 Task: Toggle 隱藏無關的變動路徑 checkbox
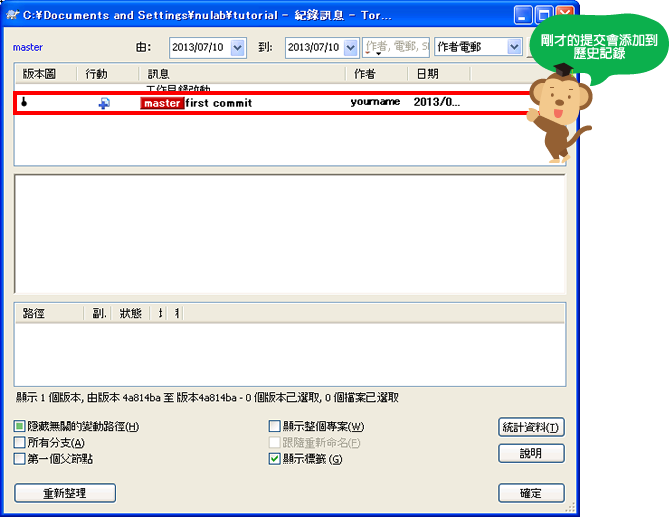20,427
